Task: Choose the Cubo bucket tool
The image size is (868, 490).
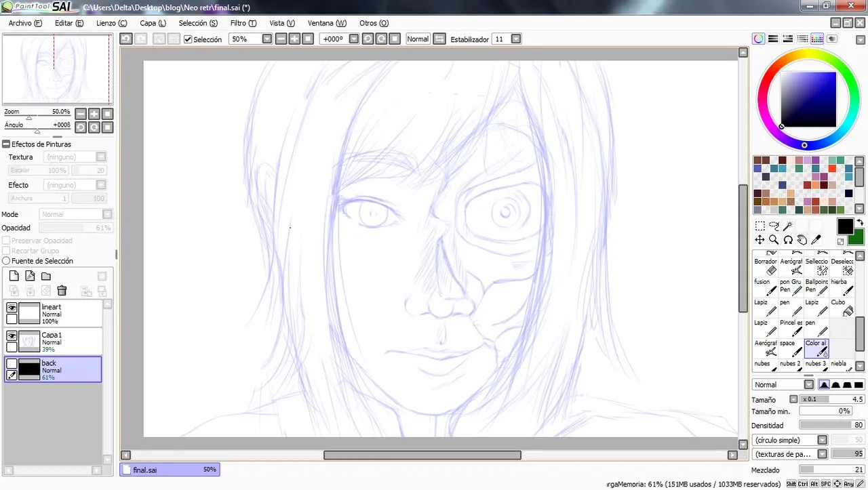Action: (x=842, y=308)
